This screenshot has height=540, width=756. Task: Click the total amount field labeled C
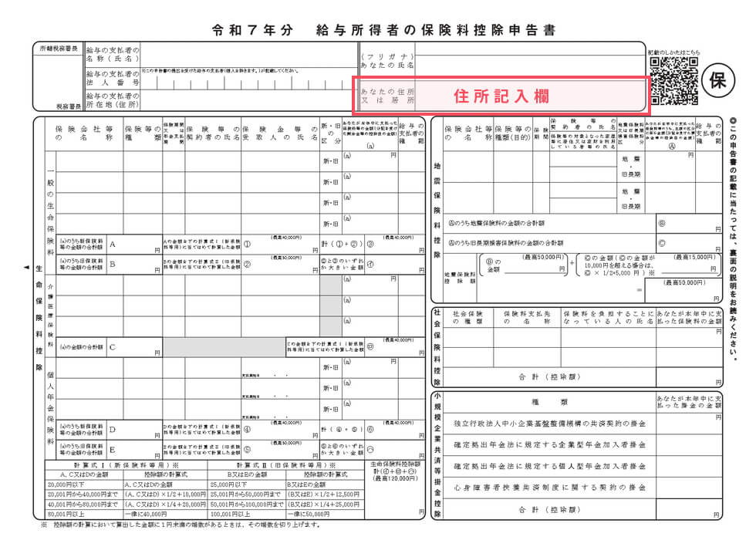coord(136,347)
